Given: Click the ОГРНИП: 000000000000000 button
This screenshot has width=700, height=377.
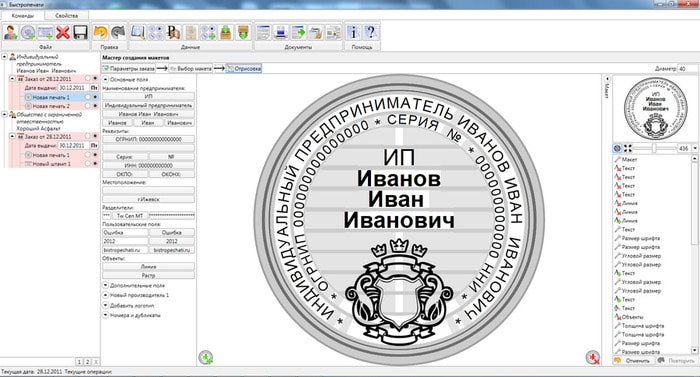Looking at the screenshot, I should click(149, 139).
